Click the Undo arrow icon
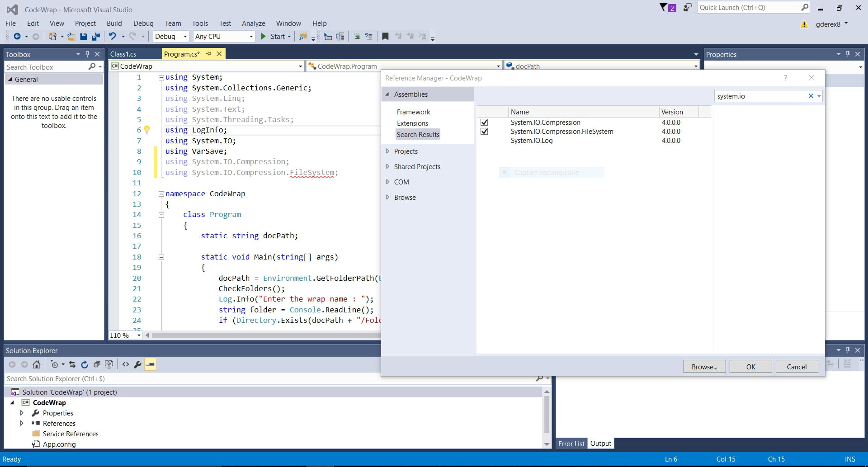 (113, 37)
